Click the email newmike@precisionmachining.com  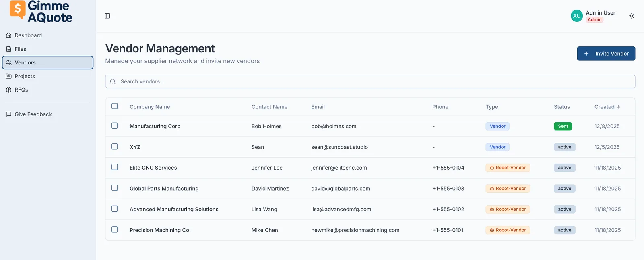[x=355, y=230]
